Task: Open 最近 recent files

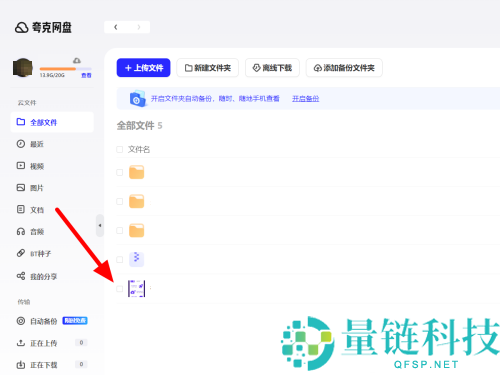Action: (x=37, y=144)
